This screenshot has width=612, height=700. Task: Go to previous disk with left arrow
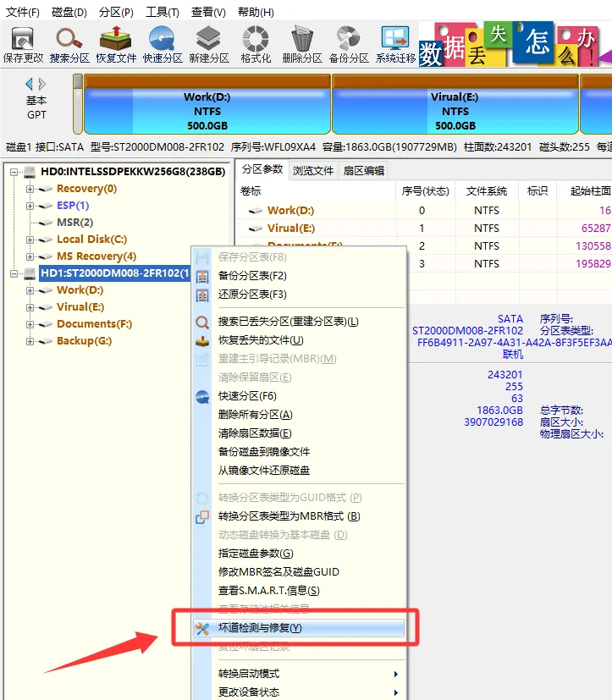coord(30,84)
